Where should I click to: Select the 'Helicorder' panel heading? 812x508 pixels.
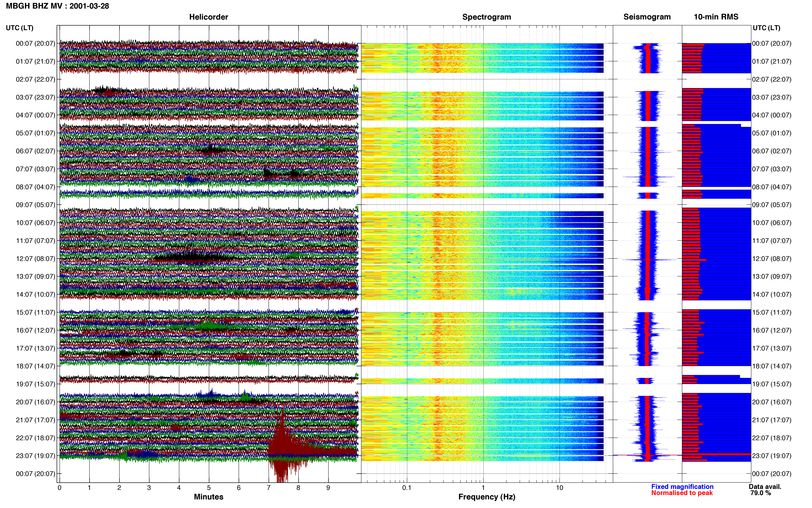point(209,17)
